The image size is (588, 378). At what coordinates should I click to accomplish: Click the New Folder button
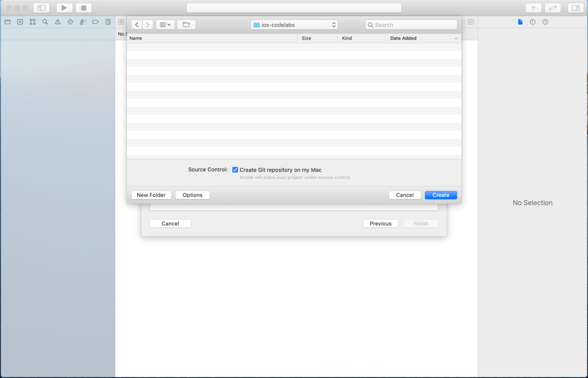coord(151,195)
